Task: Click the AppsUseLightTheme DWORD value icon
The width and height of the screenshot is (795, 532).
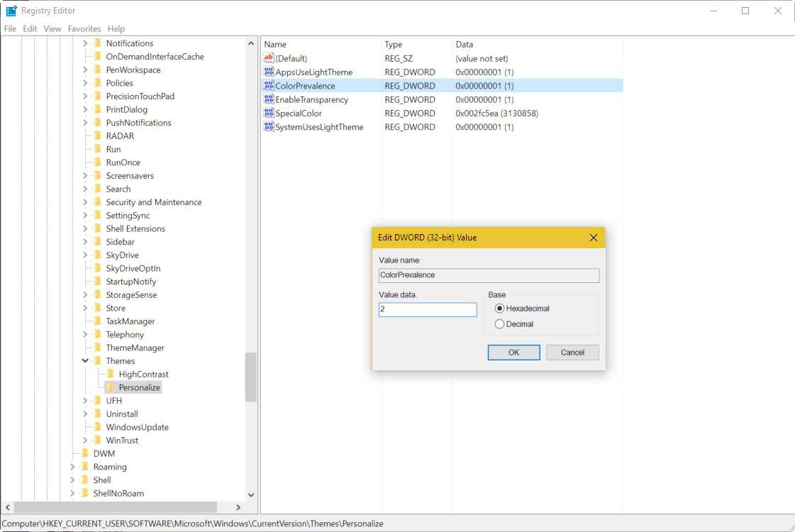Action: coord(269,72)
